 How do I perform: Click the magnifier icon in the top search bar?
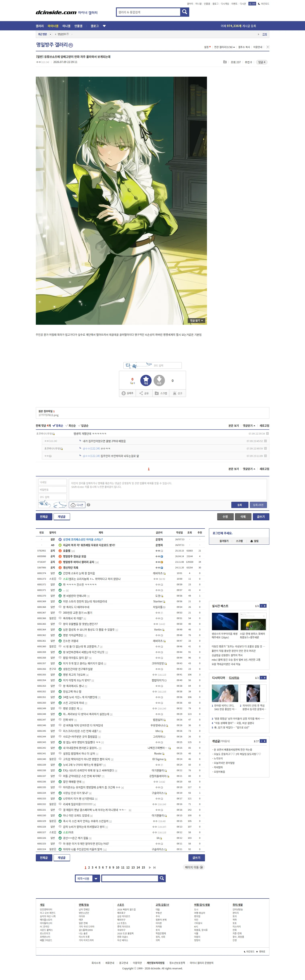(x=185, y=12)
